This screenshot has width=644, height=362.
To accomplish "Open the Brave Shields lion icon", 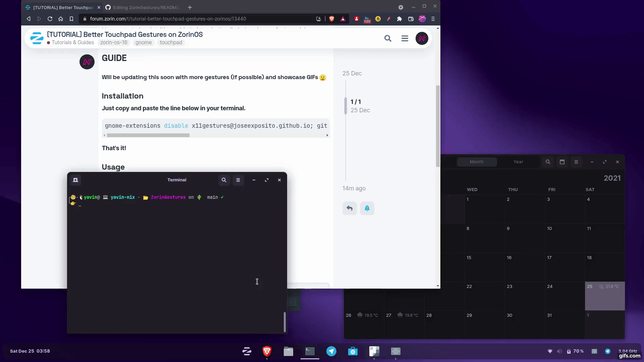I will 332,19.
